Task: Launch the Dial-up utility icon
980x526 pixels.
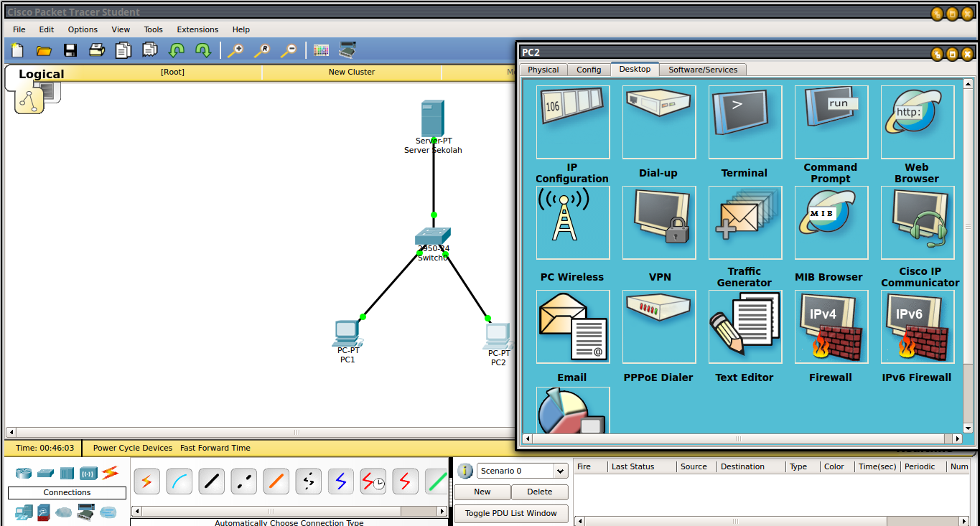Action: [x=659, y=123]
